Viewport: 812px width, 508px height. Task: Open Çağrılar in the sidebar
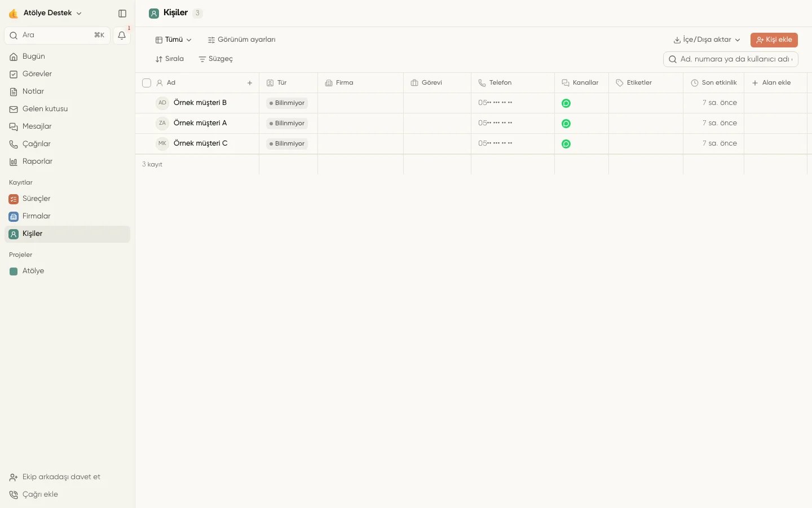click(x=67, y=144)
